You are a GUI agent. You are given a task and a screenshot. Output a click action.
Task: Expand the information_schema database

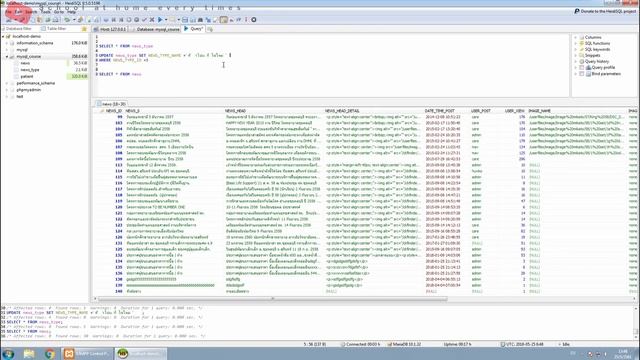[x=7, y=43]
